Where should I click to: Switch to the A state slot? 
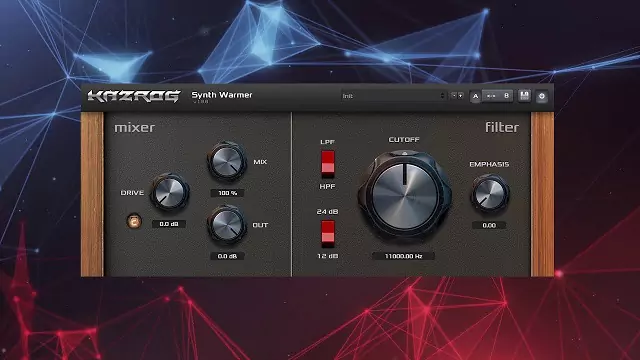point(475,96)
